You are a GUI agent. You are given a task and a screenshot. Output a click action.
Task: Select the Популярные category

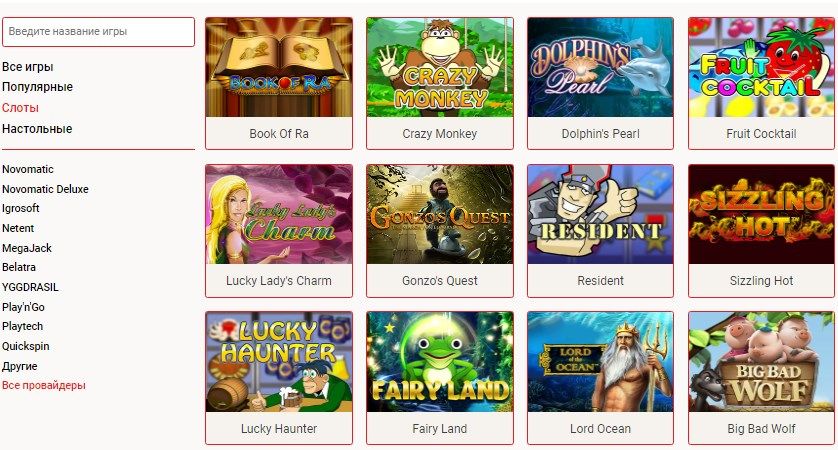tap(37, 87)
